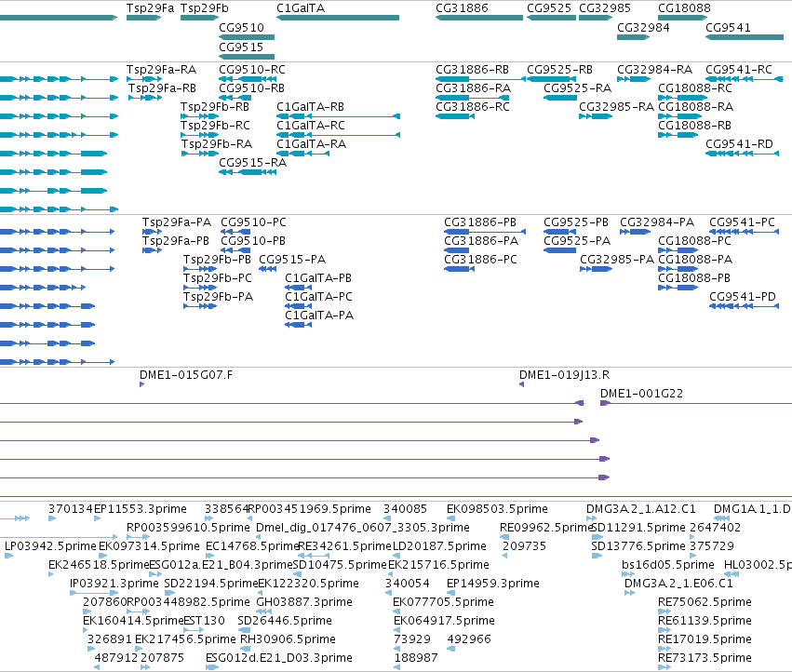Click the CG9515-RA transcript
The width and height of the screenshot is (792, 672).
248,172
